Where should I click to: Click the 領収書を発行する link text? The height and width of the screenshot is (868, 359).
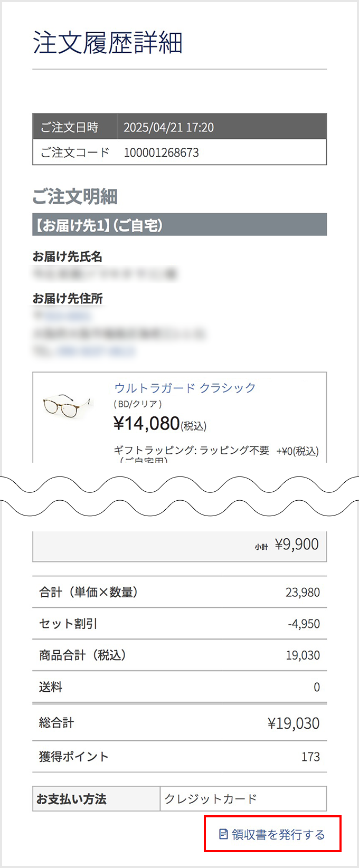tap(278, 834)
